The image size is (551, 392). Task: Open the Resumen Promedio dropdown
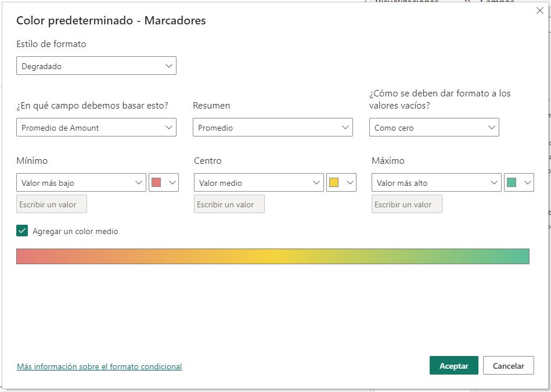point(272,128)
